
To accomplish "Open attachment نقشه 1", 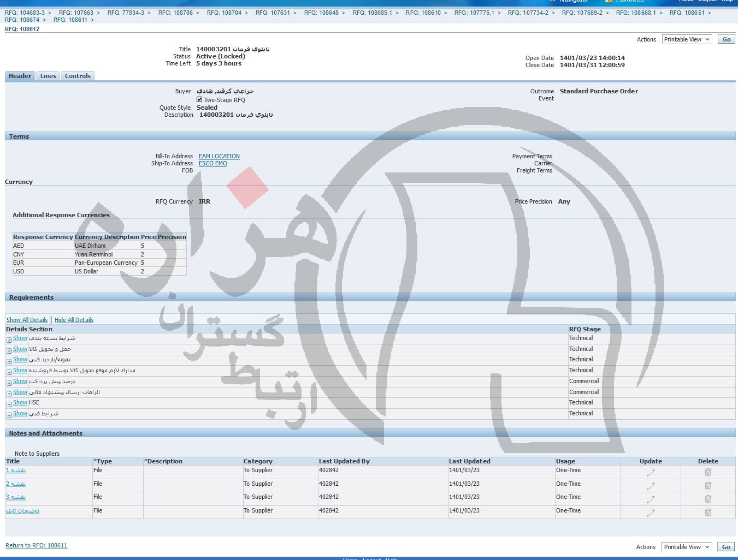I will pyautogui.click(x=16, y=470).
